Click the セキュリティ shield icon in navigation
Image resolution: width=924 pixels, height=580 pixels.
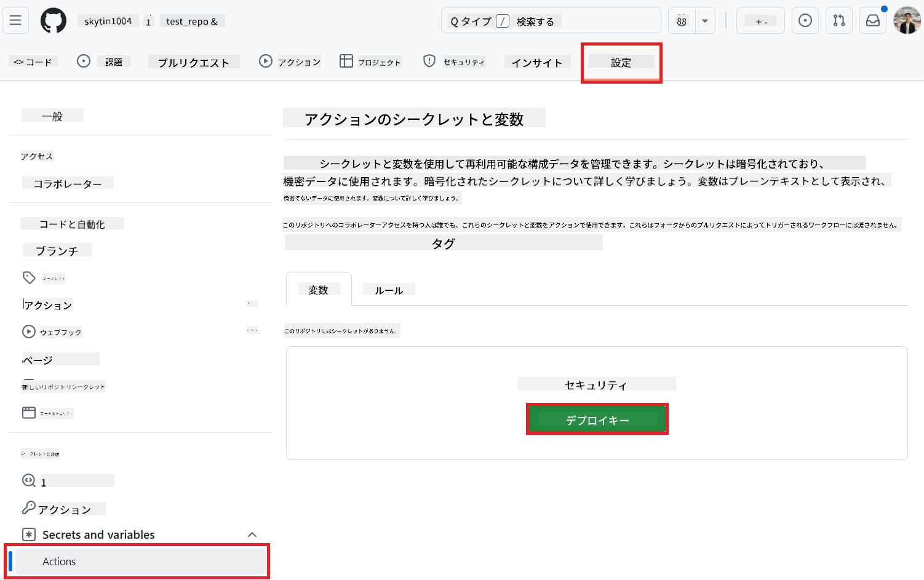(x=429, y=61)
